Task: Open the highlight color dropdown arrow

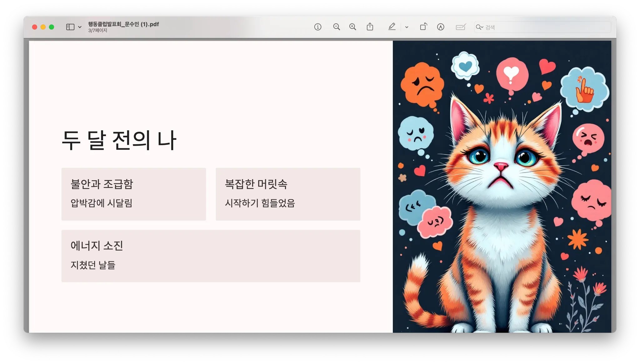Action: pos(407,27)
